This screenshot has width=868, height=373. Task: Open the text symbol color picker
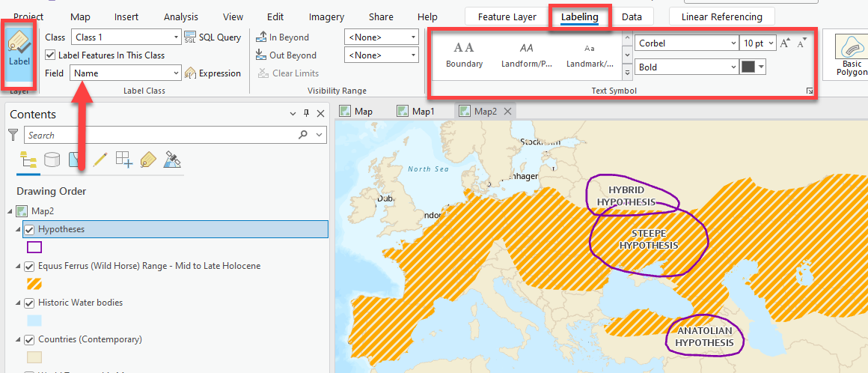click(x=753, y=67)
